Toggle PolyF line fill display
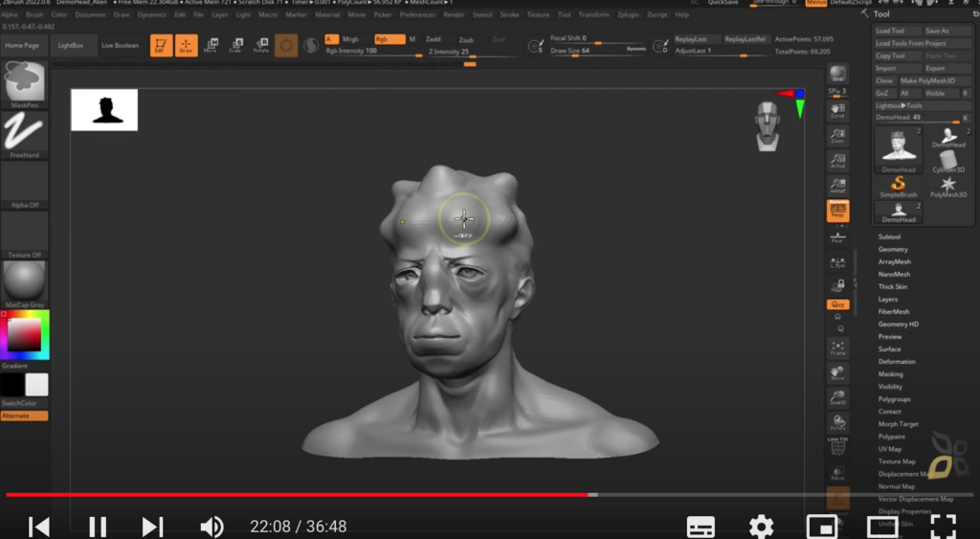Screen dimensions: 980x539 click(x=837, y=447)
